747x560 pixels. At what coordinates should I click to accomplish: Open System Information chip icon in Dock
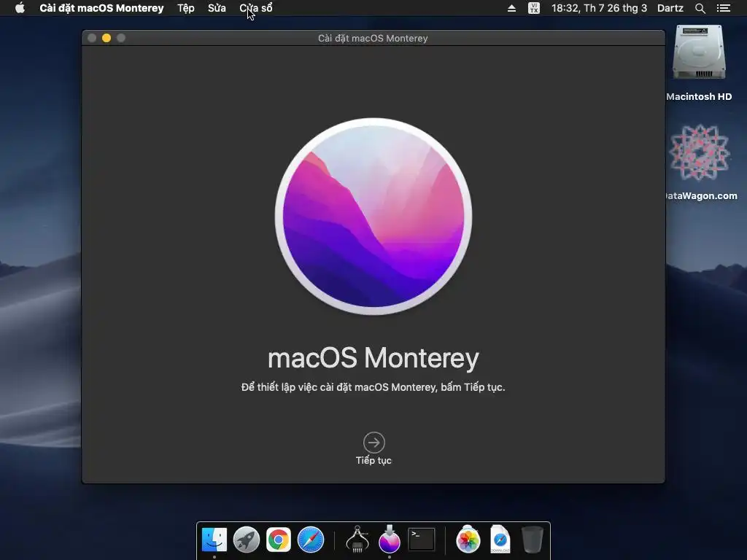pos(357,539)
